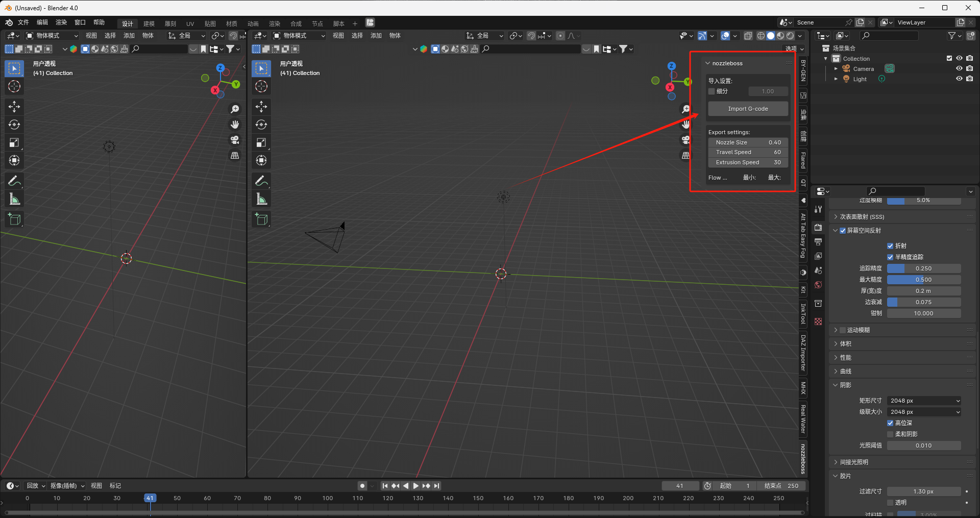Click the pan hand icon in left viewport
The width and height of the screenshot is (980, 518).
[235, 125]
